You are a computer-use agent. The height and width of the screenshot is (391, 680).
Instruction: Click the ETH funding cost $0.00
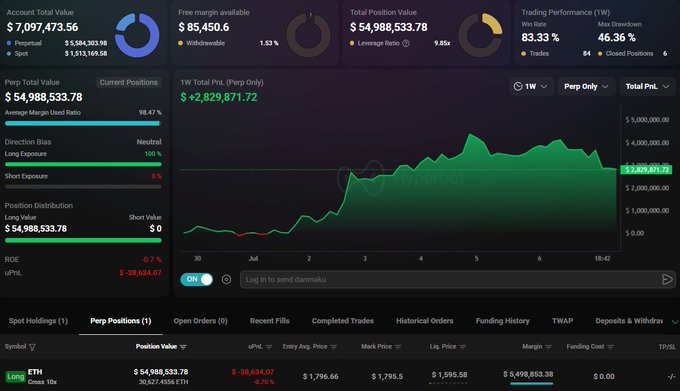[x=604, y=377]
